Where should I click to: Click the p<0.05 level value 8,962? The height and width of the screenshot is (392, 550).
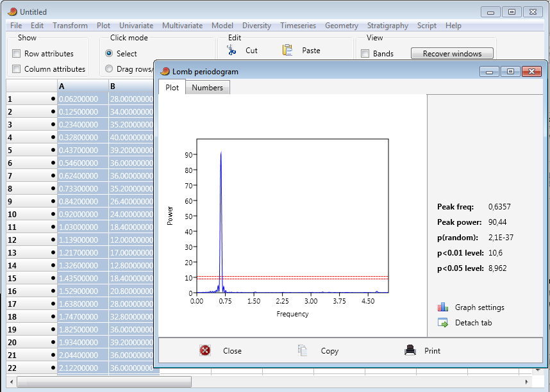tap(497, 268)
